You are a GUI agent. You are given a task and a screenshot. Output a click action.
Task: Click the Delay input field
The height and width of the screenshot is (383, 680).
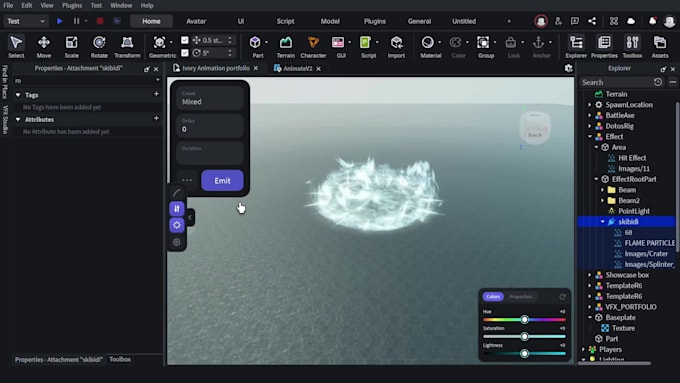210,126
